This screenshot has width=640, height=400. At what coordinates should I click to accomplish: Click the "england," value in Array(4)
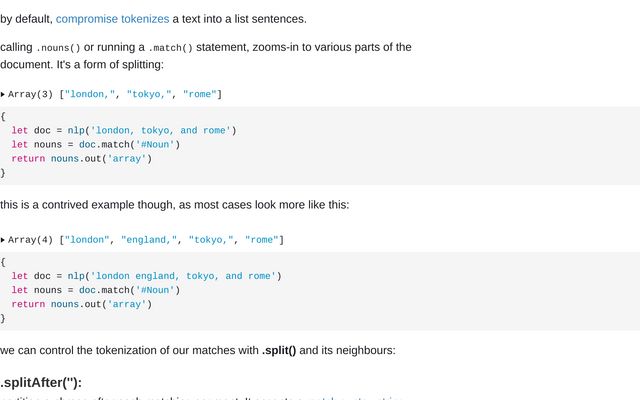coord(149,240)
